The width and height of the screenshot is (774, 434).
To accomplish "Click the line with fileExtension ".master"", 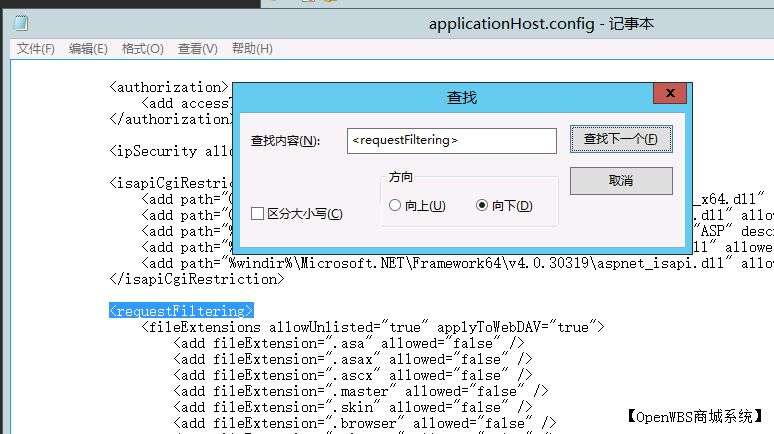I will [x=361, y=391].
